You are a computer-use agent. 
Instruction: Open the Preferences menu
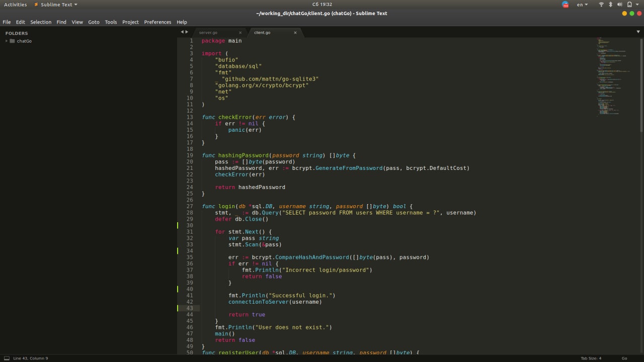point(157,22)
